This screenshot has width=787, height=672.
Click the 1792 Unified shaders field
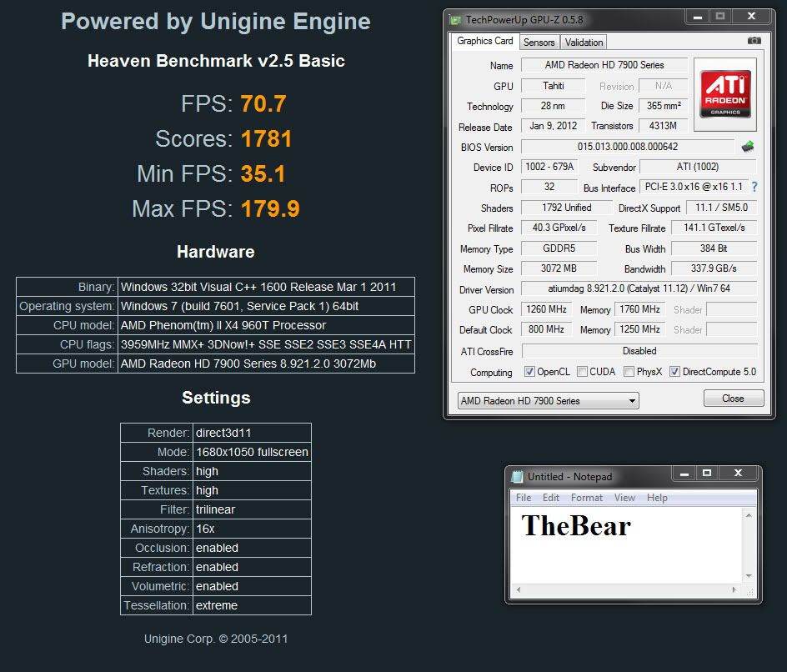tap(567, 208)
